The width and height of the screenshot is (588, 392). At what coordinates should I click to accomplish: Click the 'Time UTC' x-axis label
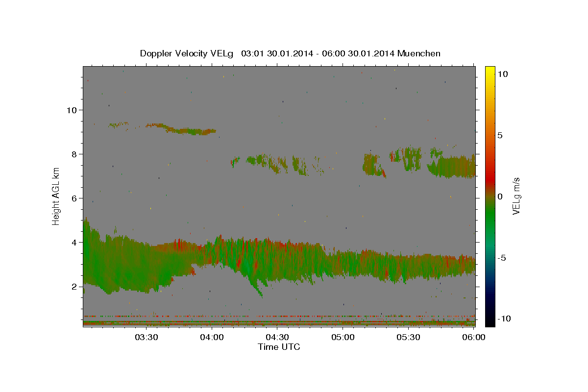[x=279, y=347]
